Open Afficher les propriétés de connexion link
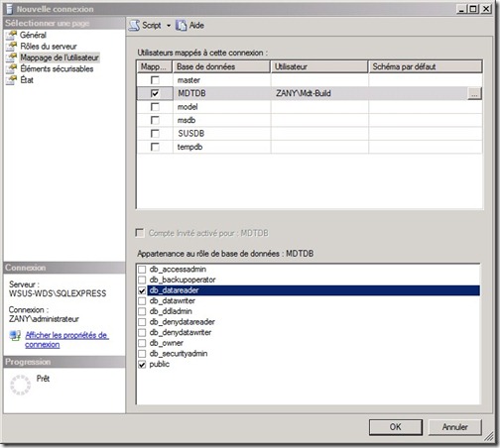500x448 pixels. tap(66, 340)
